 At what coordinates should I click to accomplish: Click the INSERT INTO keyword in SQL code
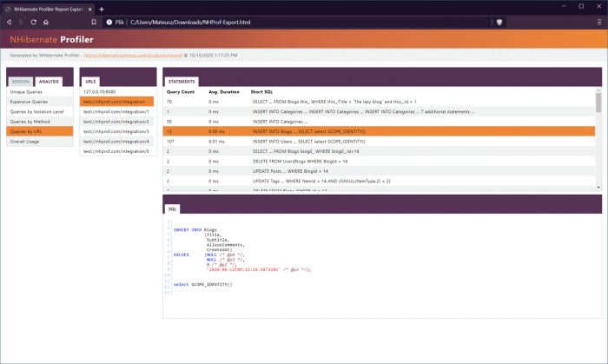pyautogui.click(x=188, y=230)
